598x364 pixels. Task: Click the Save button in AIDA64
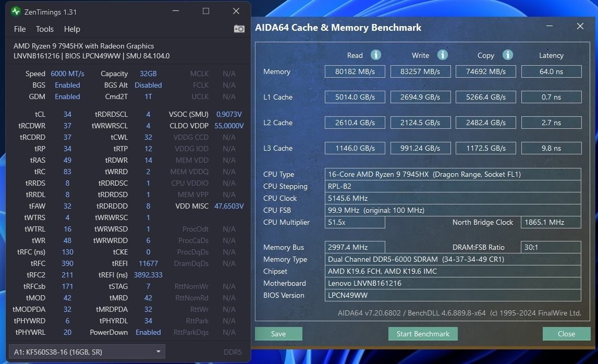[x=278, y=334]
